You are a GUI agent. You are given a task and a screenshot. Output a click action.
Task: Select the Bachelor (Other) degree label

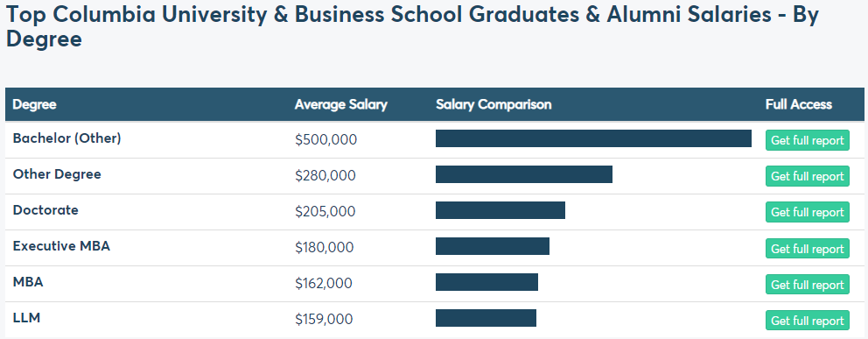coord(67,138)
